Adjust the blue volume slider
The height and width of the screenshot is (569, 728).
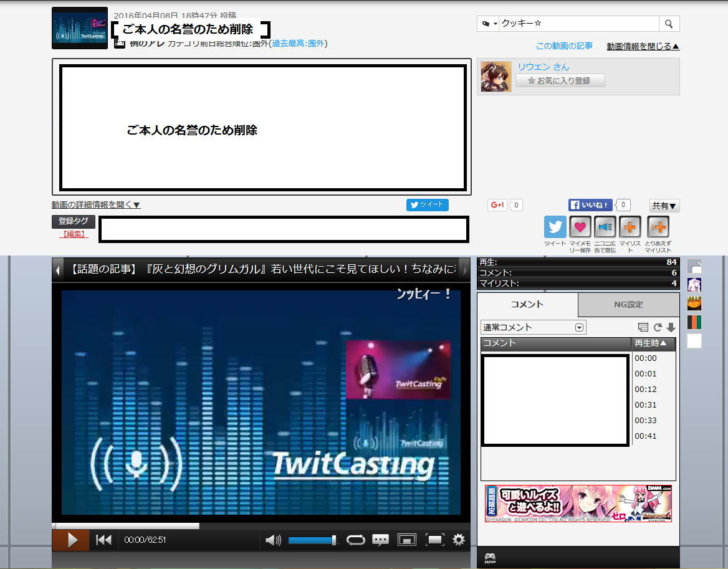pos(312,540)
